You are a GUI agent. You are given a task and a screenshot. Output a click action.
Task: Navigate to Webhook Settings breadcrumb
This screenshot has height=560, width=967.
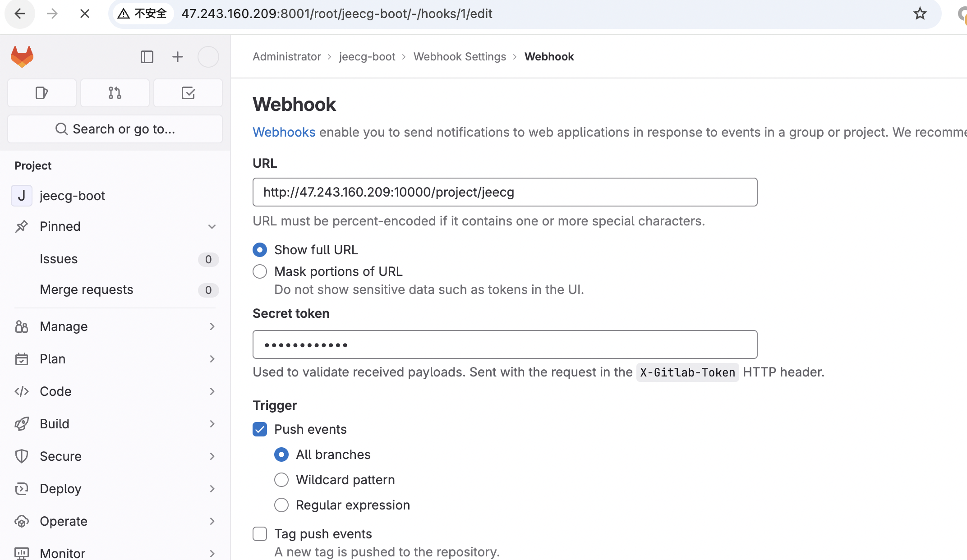(x=460, y=56)
